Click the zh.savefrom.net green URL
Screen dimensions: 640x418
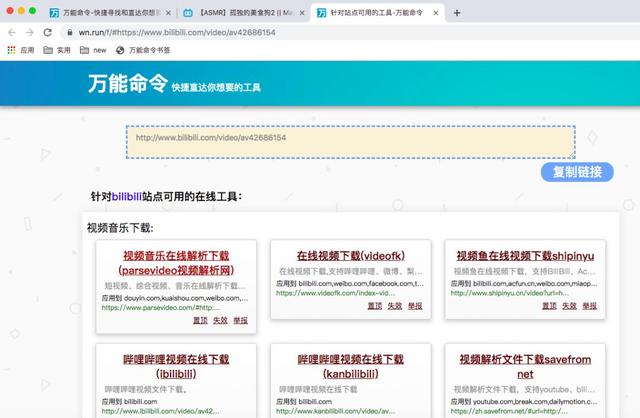(509, 411)
